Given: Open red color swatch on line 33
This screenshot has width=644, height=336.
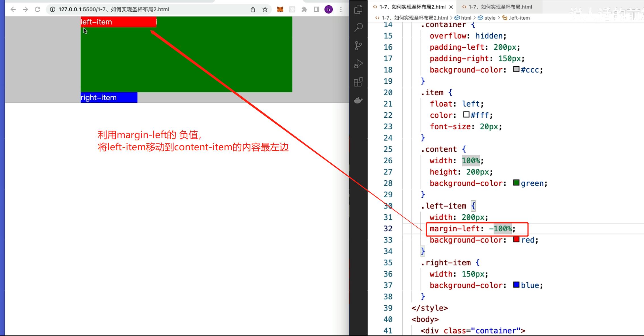Looking at the screenshot, I should click(517, 239).
